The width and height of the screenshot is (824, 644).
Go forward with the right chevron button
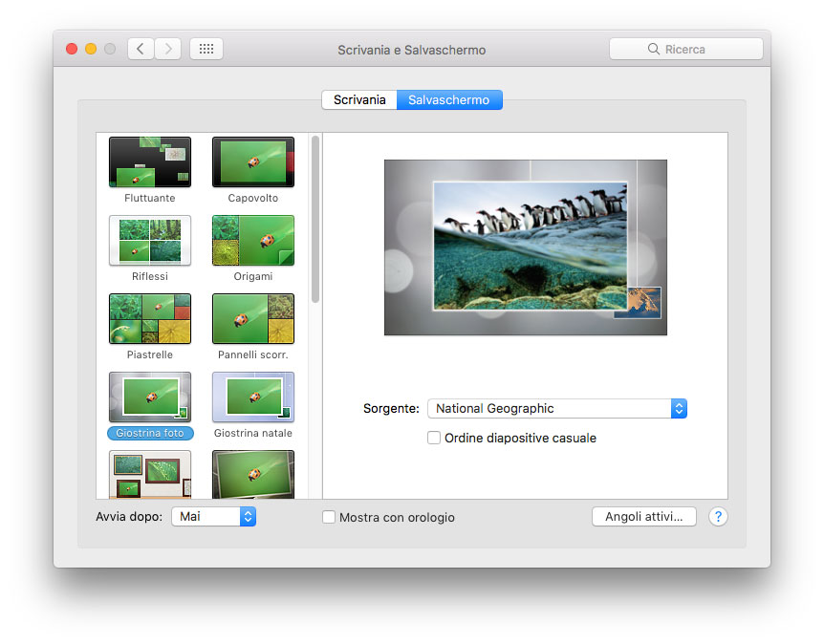click(168, 49)
